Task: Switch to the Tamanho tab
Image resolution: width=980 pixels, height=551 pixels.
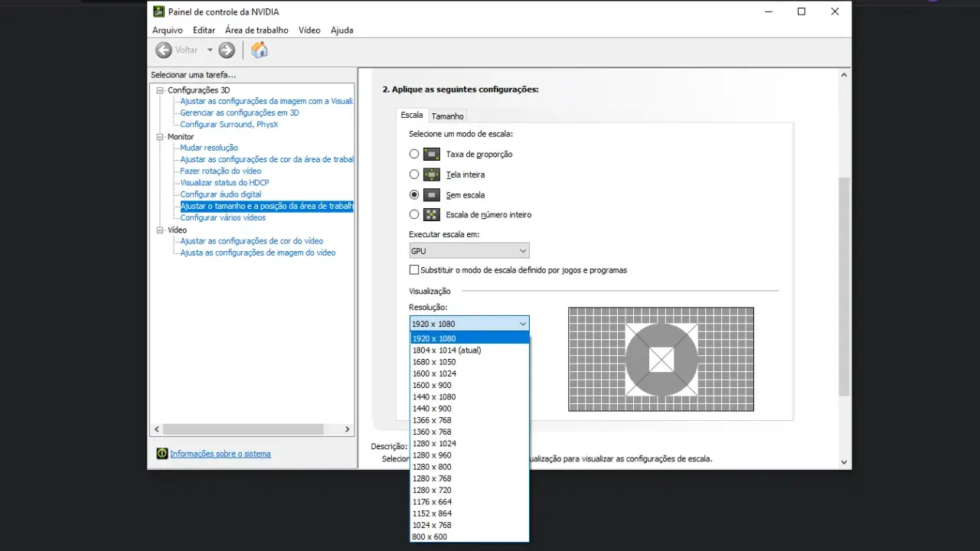Action: (x=448, y=116)
